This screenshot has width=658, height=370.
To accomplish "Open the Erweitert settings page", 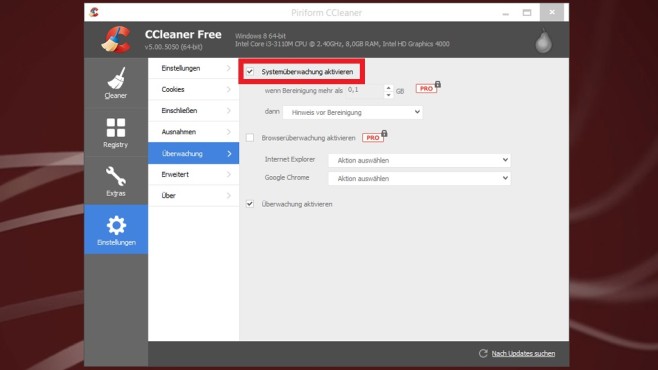I will tap(193, 175).
